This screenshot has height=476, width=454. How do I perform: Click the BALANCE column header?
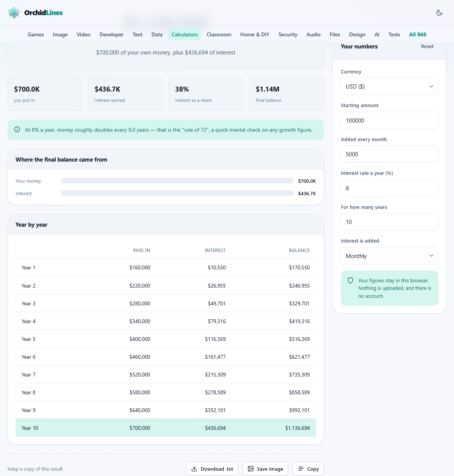click(299, 250)
